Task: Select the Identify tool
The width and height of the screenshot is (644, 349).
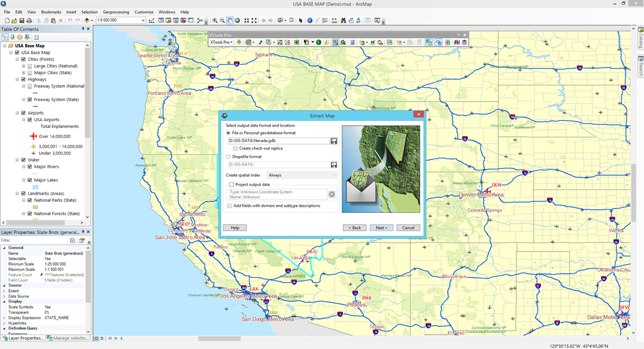Action: coord(309,20)
